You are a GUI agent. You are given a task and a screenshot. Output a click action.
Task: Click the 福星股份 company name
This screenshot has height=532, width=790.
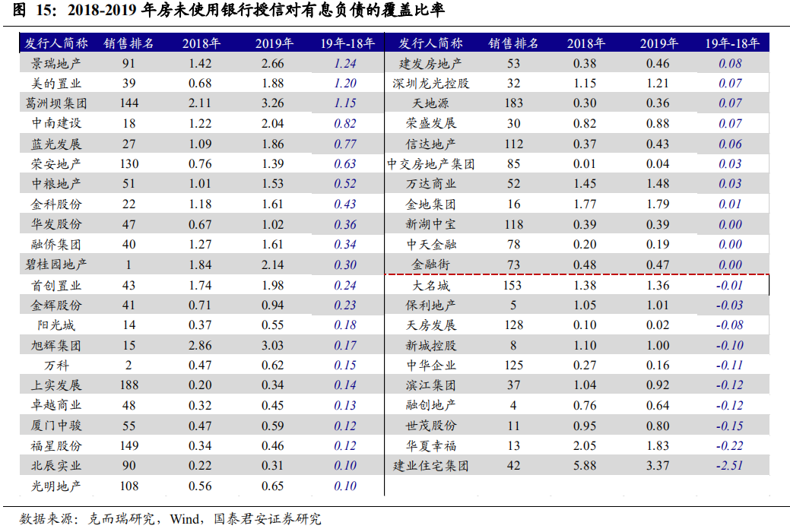[x=56, y=446]
